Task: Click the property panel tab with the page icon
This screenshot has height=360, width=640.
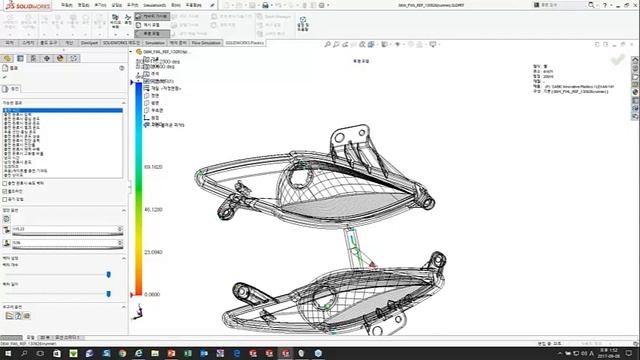Action: point(11,89)
